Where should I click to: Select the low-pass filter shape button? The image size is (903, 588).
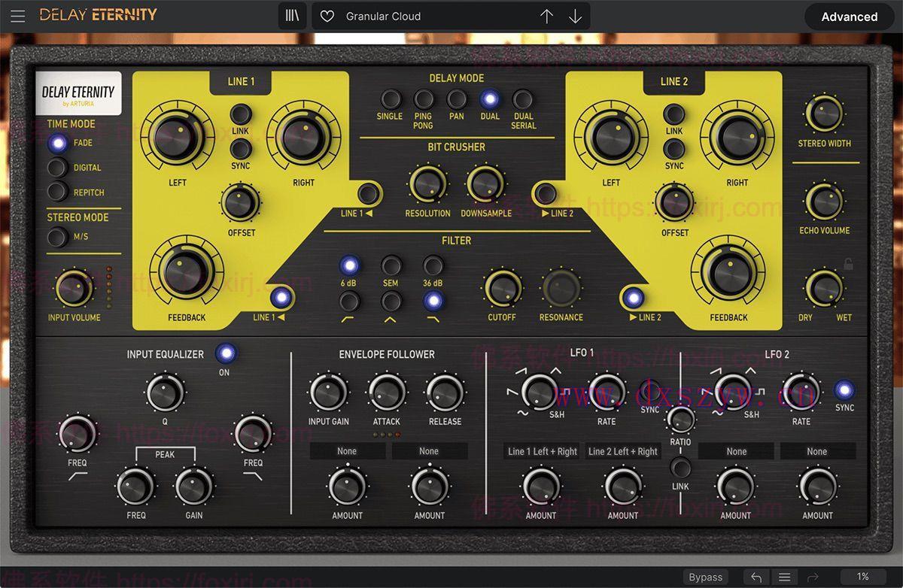point(433,302)
